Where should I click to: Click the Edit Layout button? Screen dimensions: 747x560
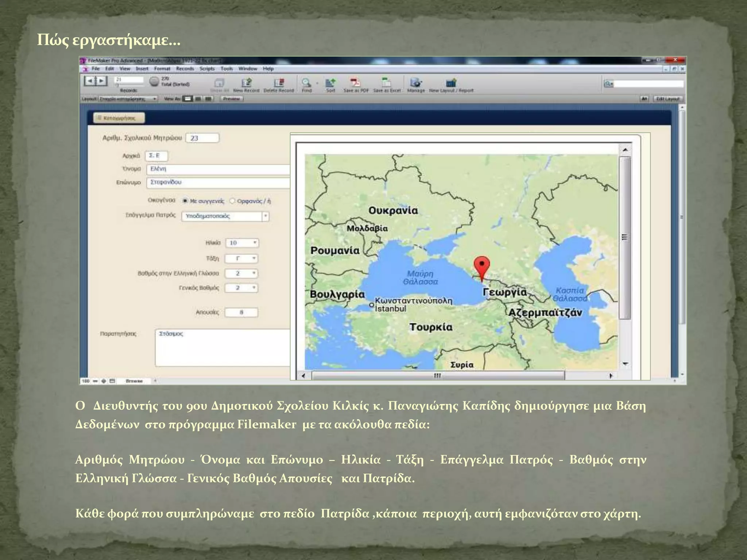click(x=668, y=99)
